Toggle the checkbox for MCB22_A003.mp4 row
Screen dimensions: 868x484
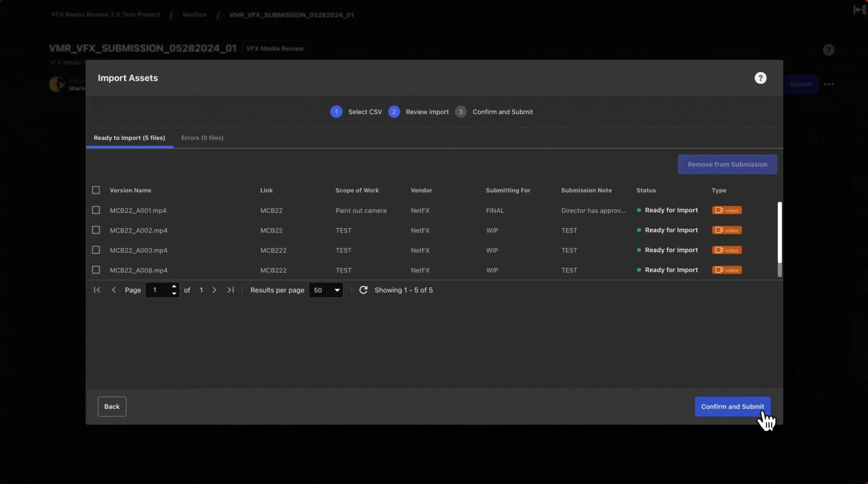coord(96,250)
